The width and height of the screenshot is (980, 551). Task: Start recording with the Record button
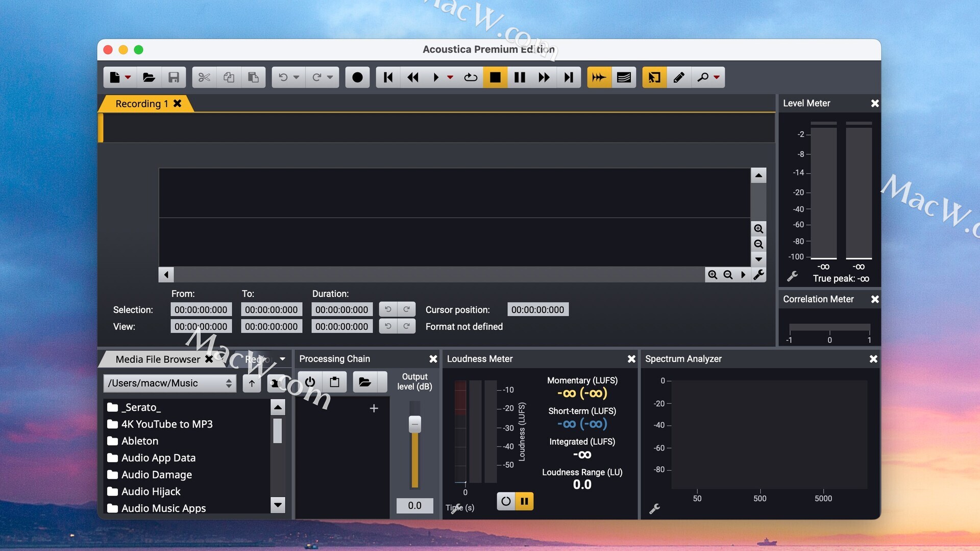coord(357,78)
